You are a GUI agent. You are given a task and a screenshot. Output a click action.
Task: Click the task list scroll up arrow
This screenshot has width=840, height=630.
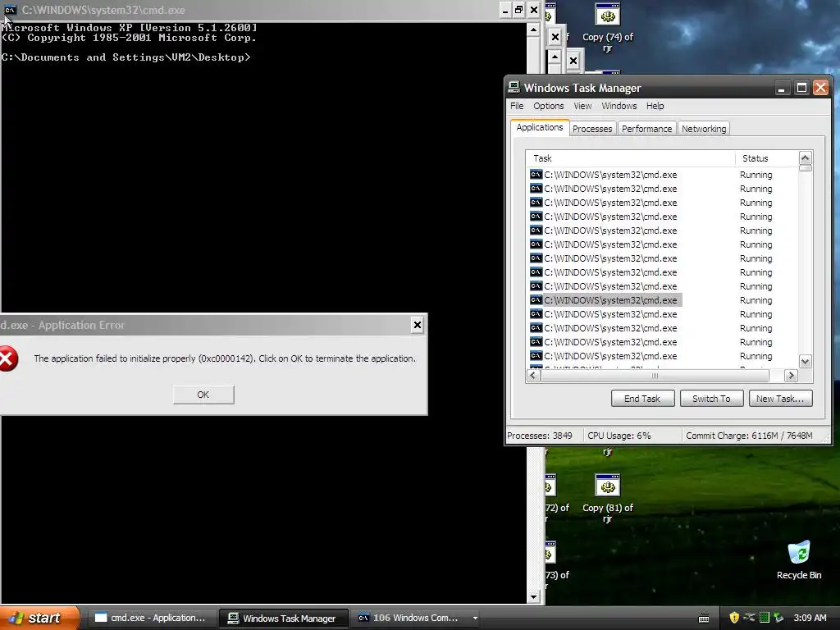click(x=805, y=157)
